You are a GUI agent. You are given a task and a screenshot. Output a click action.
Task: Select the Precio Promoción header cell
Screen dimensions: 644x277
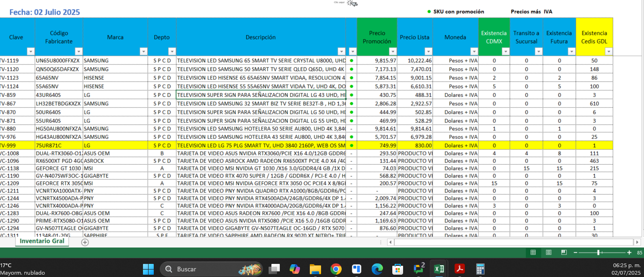tap(377, 37)
